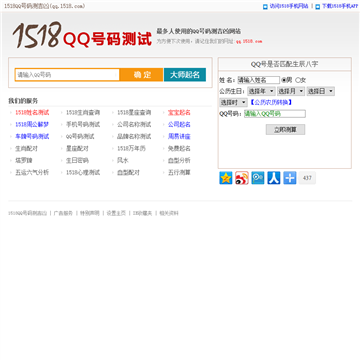Image resolution: width=360 pixels, height=360 pixels.
Task: Select the 男 radio button
Action: pyautogui.click(x=284, y=80)
